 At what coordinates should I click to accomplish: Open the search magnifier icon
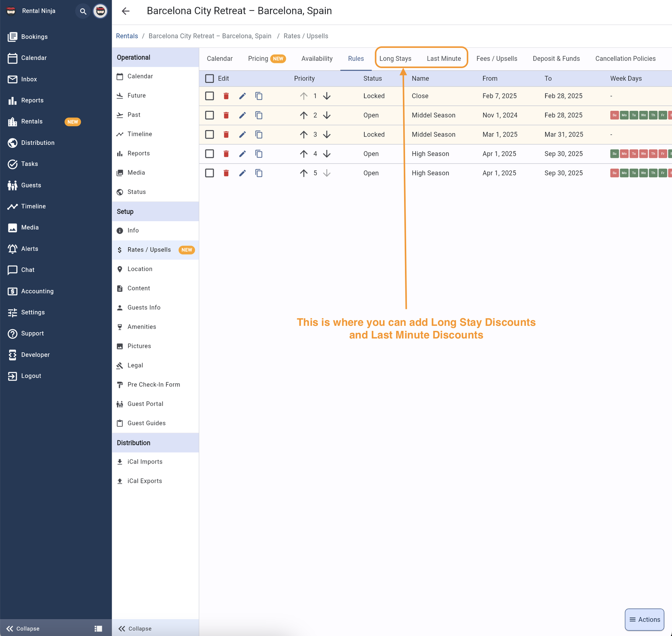[x=83, y=11]
